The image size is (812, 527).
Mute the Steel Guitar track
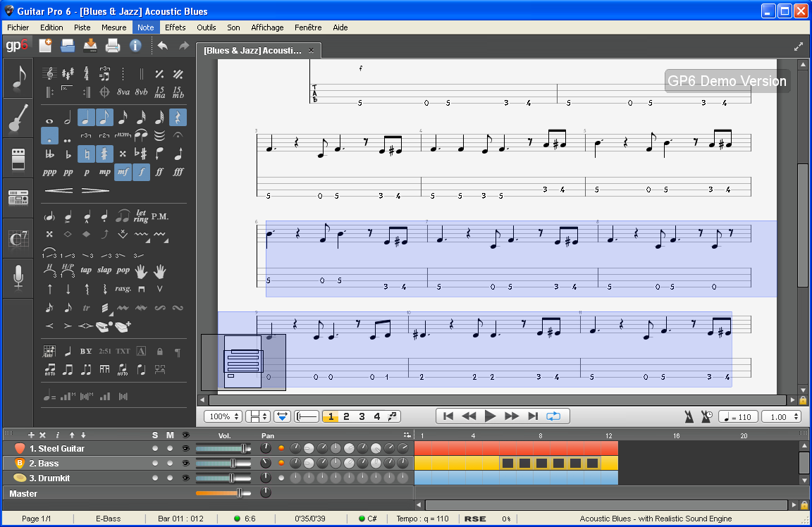(x=169, y=449)
